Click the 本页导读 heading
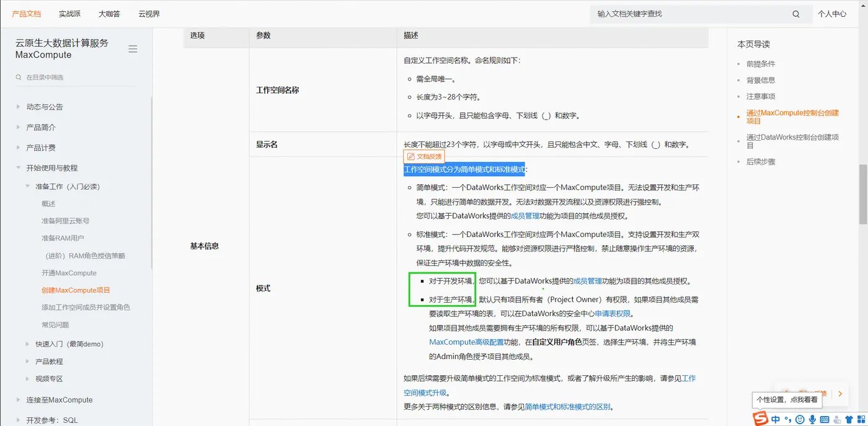Screen dimensions: 868x426 (753, 44)
